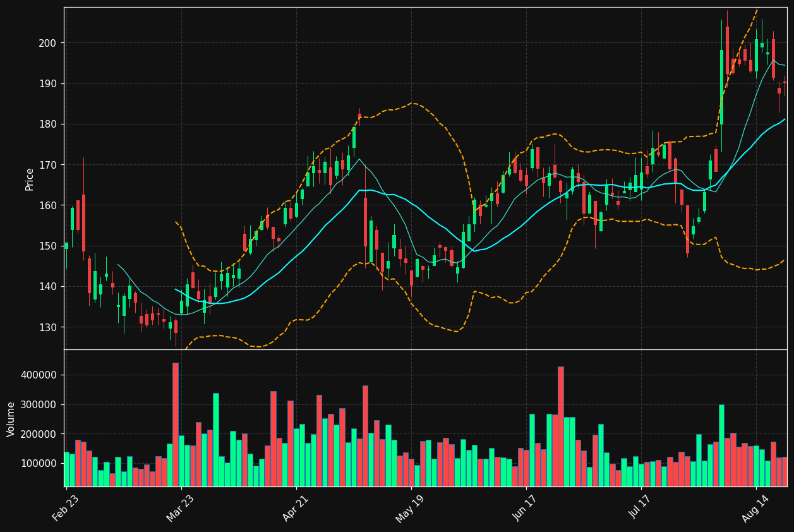Click the 100000 volume tick label
This screenshot has height=532, width=794.
coord(39,463)
